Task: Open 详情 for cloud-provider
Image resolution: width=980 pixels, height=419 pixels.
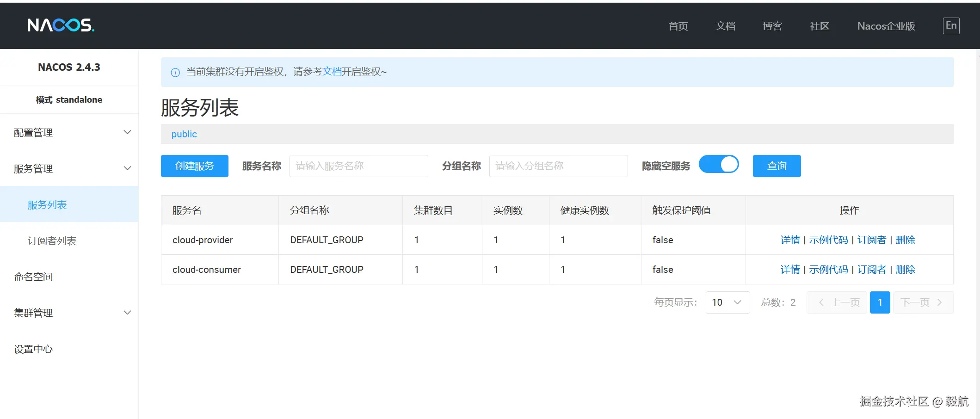Action: [790, 240]
